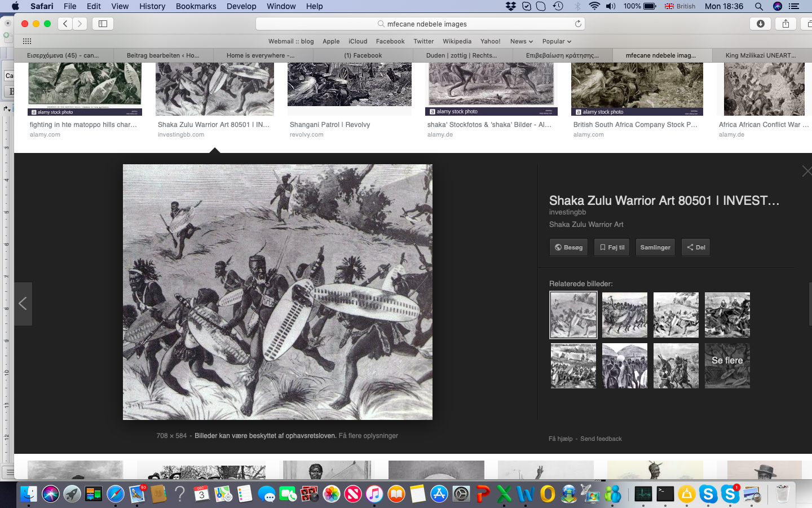Reload page using address bar icon

(578, 24)
